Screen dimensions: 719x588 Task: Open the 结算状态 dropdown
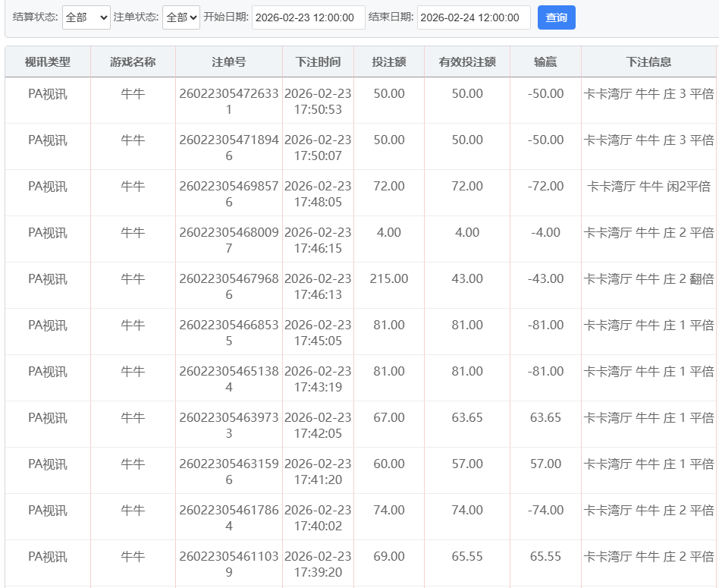click(86, 17)
